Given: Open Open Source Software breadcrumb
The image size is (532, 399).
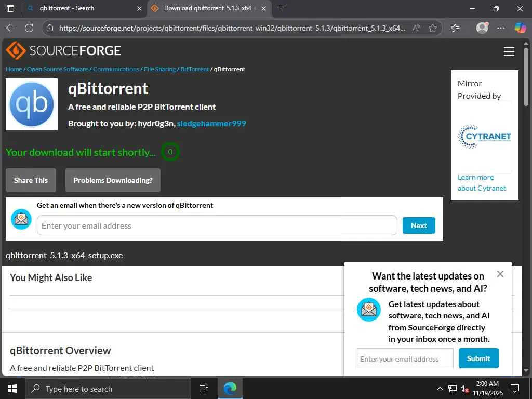Looking at the screenshot, I should click(58, 69).
